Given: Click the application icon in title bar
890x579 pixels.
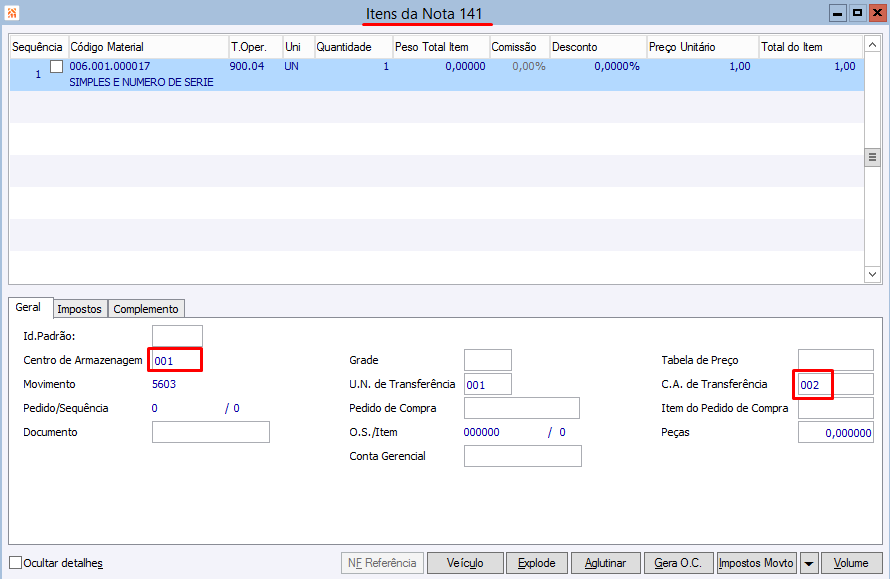Looking at the screenshot, I should tap(12, 12).
